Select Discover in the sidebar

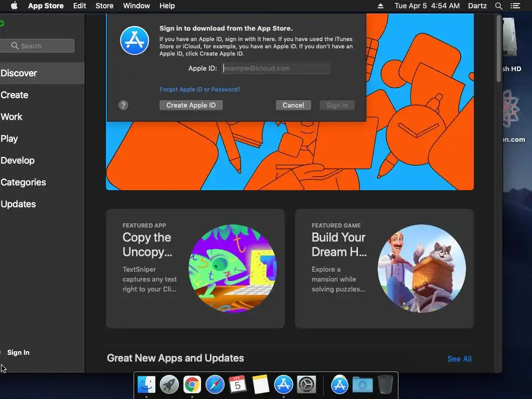[x=42, y=73]
